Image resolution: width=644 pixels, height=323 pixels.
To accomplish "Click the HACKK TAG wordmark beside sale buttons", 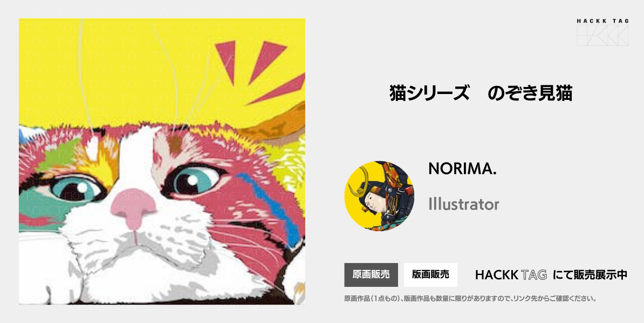I will click(x=511, y=275).
